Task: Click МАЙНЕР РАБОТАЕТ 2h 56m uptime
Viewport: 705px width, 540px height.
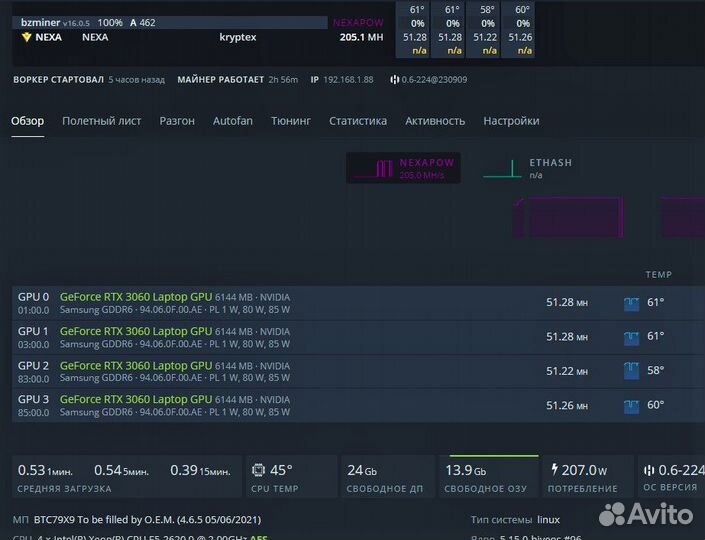Action: click(x=237, y=80)
